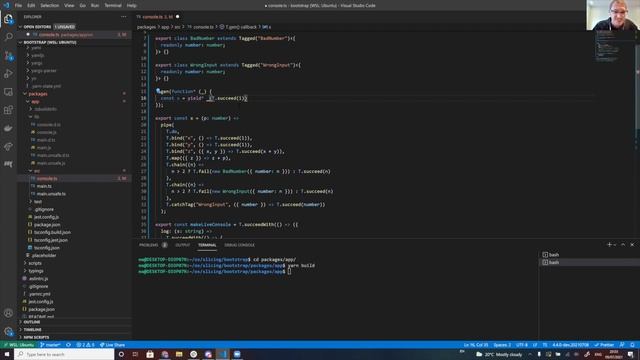The image size is (640, 360).
Task: Create a new terminal with the plus icon
Action: [609, 244]
